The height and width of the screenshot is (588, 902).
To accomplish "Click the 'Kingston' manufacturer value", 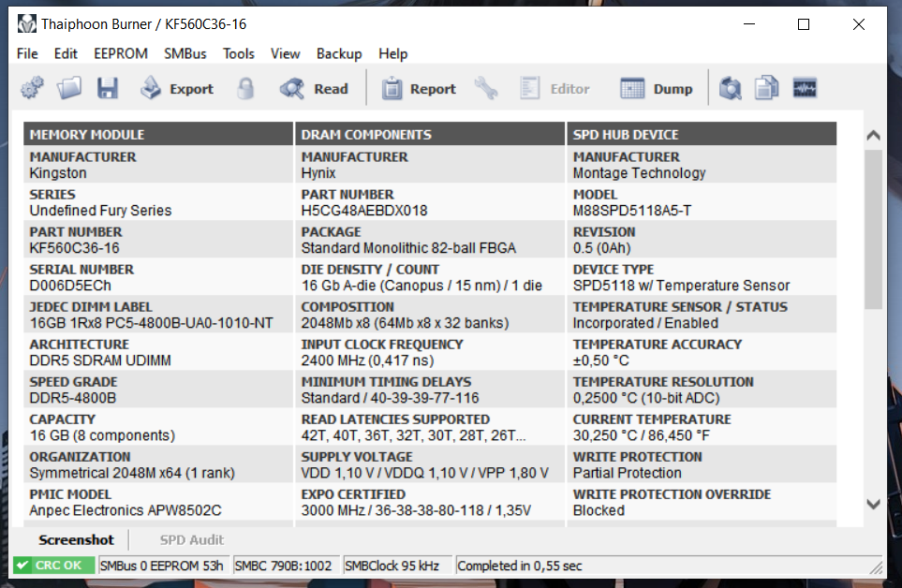I will (x=58, y=173).
